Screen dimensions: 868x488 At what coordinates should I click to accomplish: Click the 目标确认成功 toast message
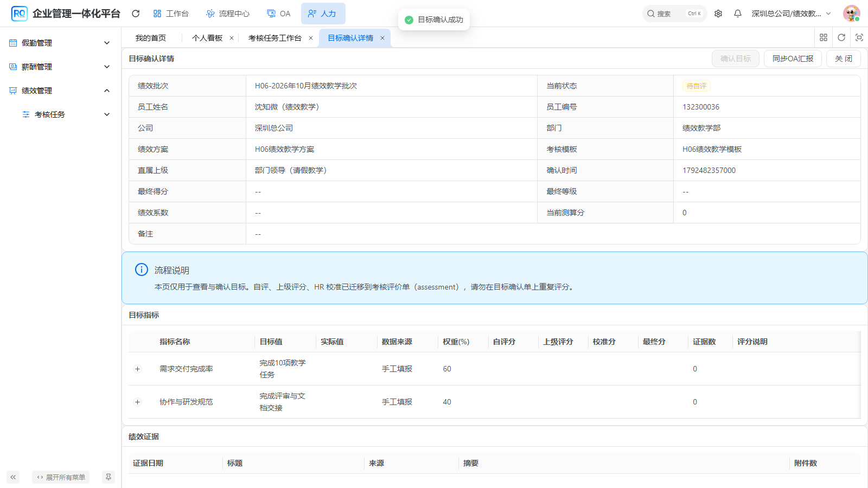coord(434,20)
